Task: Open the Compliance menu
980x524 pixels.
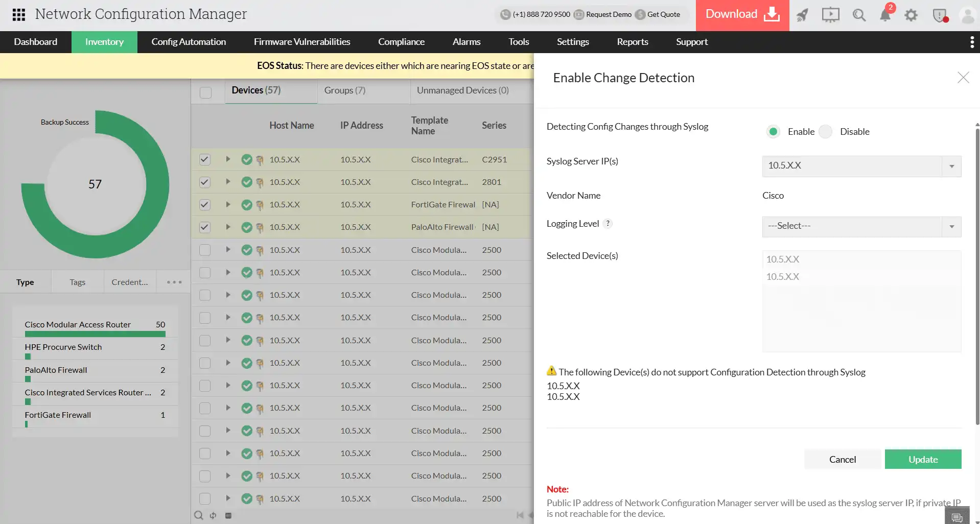Action: [401, 42]
